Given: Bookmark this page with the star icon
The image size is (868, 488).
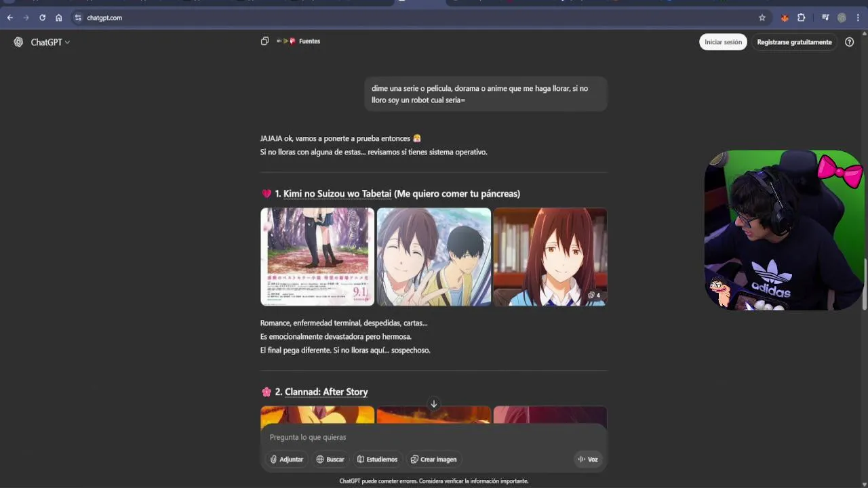Looking at the screenshot, I should (762, 18).
